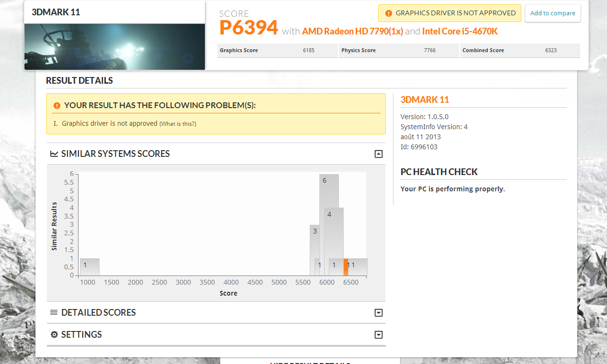Click the Version: 1.0.5.0 text
The width and height of the screenshot is (607, 364).
click(x=425, y=117)
